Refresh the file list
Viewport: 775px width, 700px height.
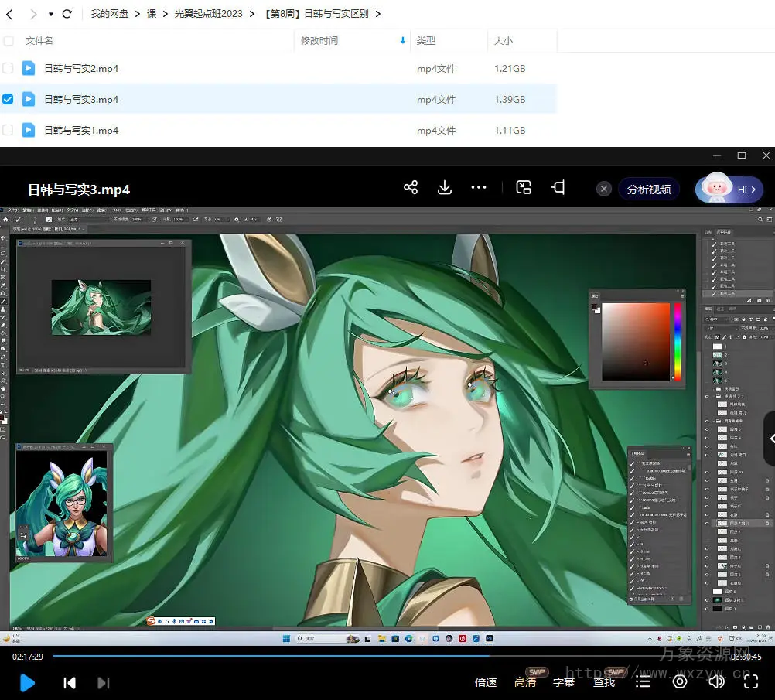click(67, 14)
